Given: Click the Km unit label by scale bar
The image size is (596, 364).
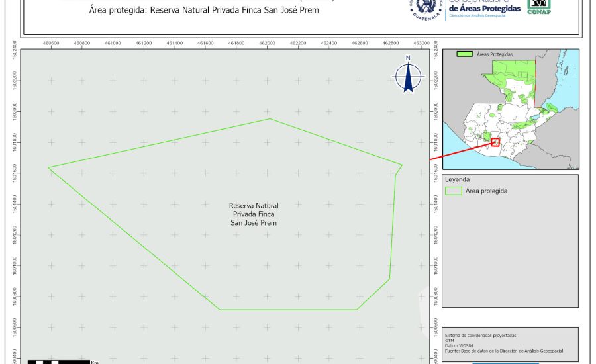Looking at the screenshot, I should (x=95, y=361).
